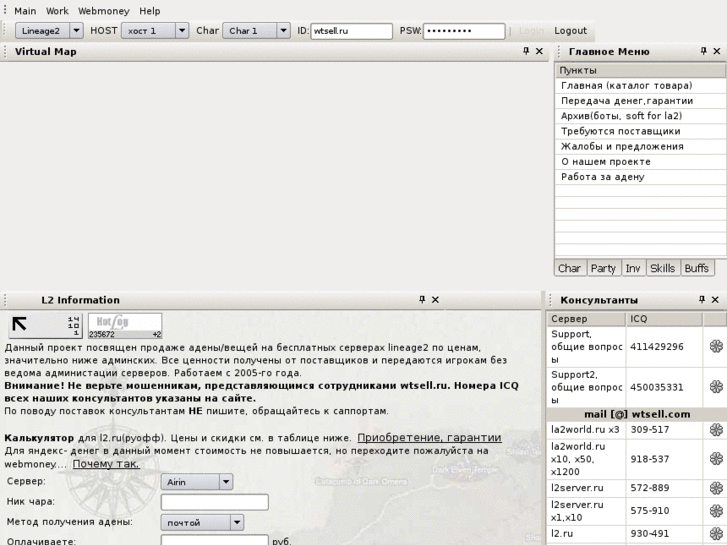Select Требуются поставщики item
Viewport: 727px width, 545px height.
point(640,131)
